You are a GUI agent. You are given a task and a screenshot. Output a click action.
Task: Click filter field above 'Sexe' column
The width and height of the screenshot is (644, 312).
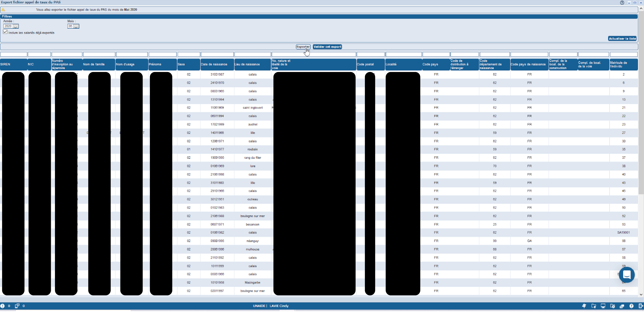click(189, 54)
